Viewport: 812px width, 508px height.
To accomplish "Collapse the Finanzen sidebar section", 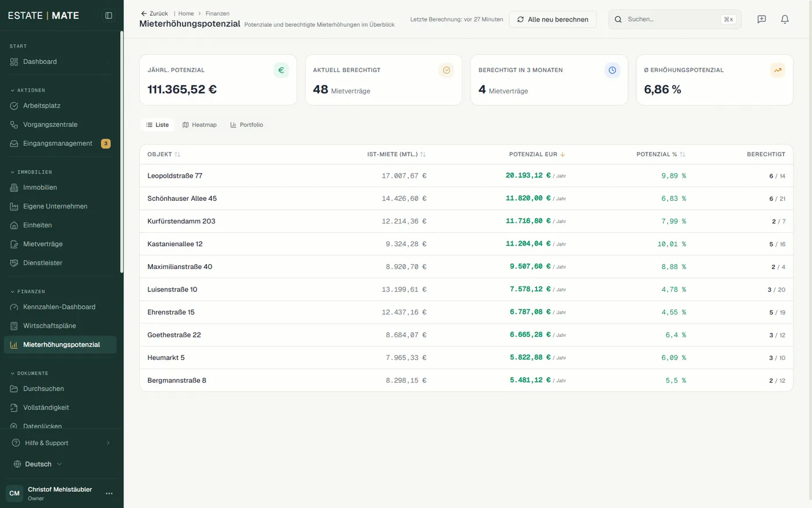I will [28, 291].
